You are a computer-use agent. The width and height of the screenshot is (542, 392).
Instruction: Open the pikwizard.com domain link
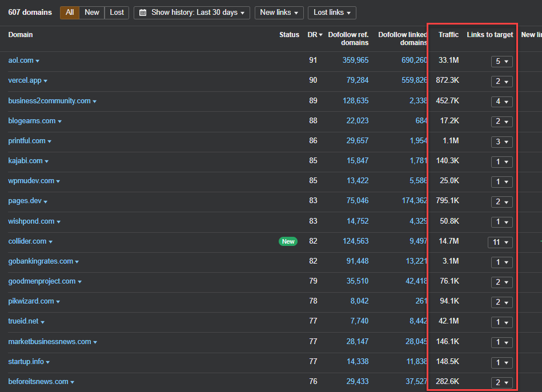pyautogui.click(x=31, y=301)
